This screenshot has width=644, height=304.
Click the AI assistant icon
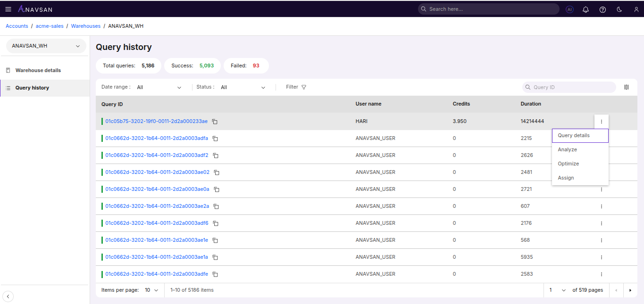coord(569,9)
